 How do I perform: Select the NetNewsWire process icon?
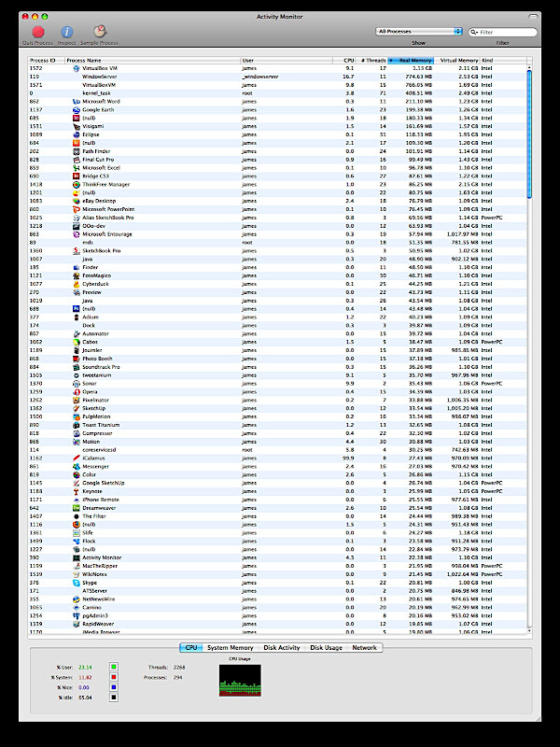click(77, 599)
